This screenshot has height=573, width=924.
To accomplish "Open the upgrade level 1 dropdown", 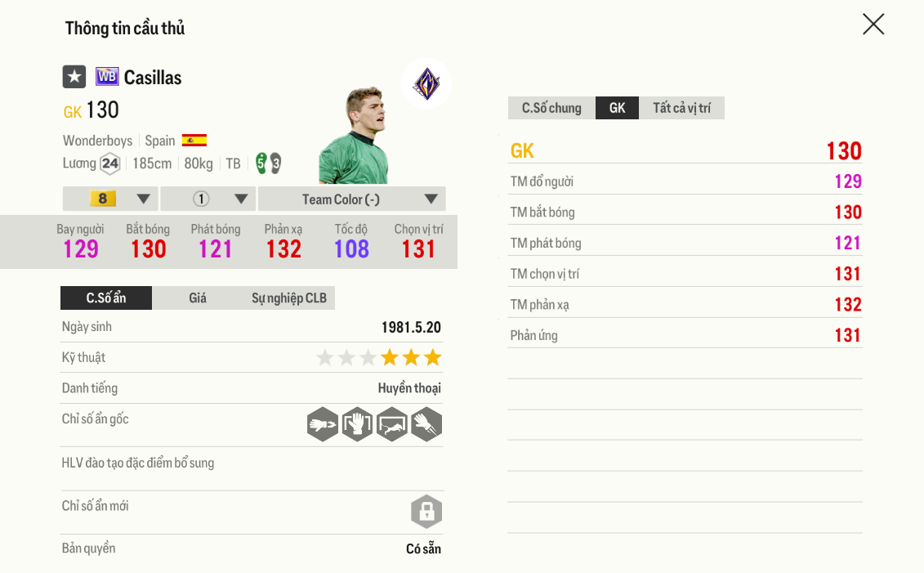I will pyautogui.click(x=207, y=198).
